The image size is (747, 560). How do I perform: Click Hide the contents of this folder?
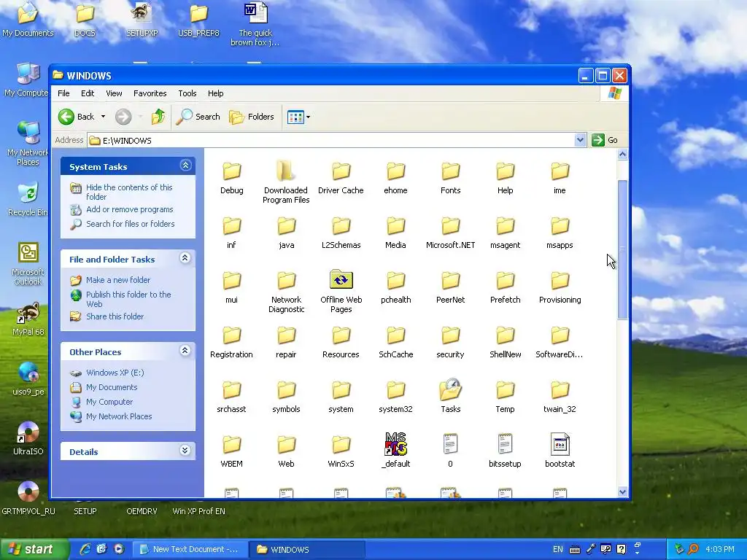(129, 192)
